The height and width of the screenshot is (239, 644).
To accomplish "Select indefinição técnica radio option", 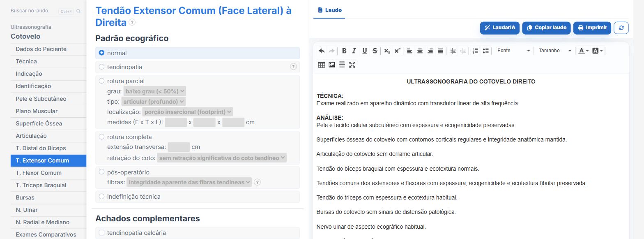I will click(101, 196).
